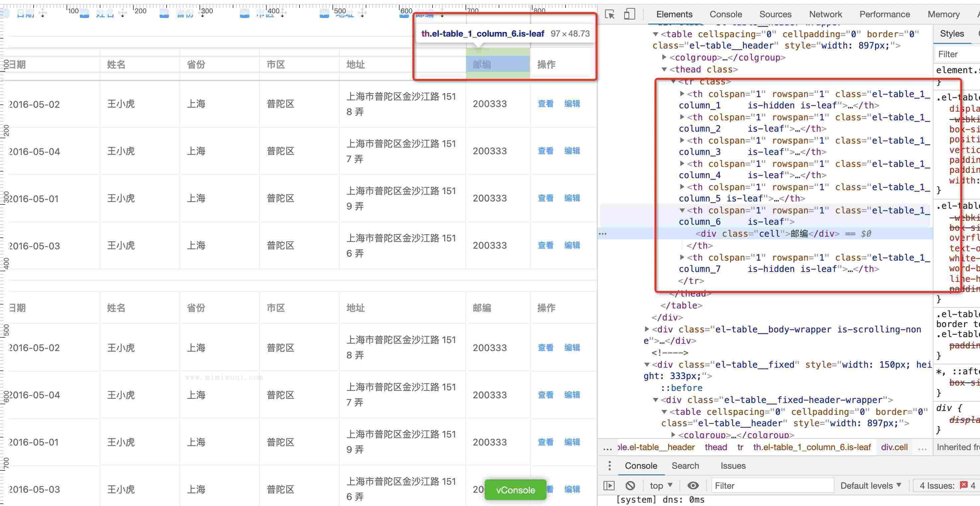This screenshot has width=980, height=506.
Task: Switch to the drawer Search tab
Action: click(685, 466)
